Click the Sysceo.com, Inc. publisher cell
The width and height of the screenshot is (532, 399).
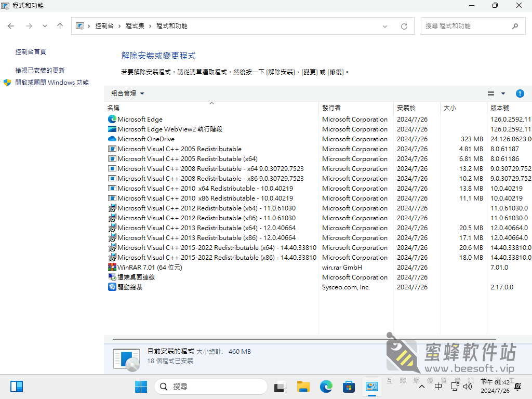pyautogui.click(x=345, y=287)
